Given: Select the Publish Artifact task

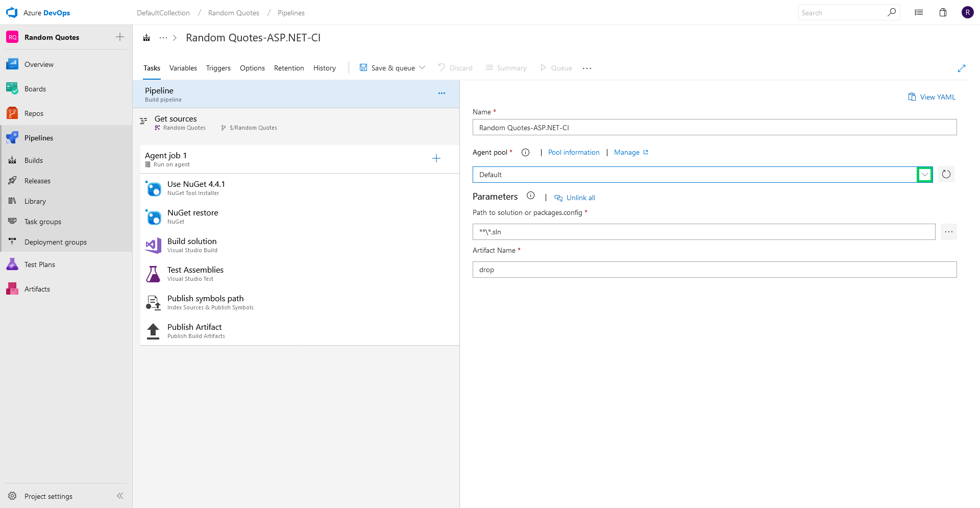Looking at the screenshot, I should click(x=300, y=331).
